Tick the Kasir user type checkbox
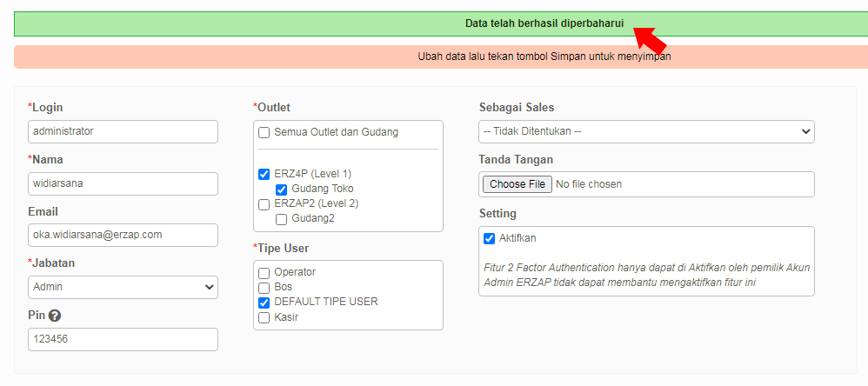This screenshot has height=386, width=868. tap(264, 317)
